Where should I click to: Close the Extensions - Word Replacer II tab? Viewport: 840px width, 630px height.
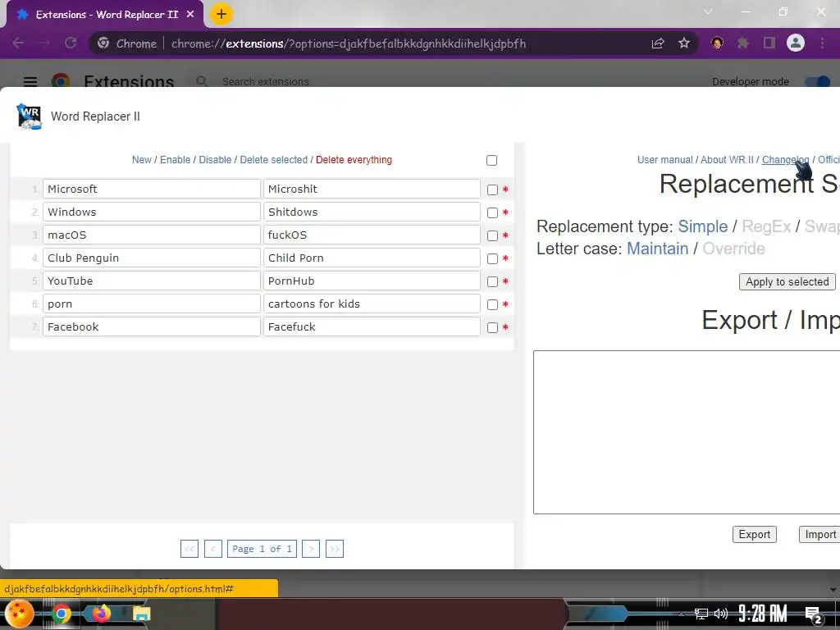(x=190, y=15)
